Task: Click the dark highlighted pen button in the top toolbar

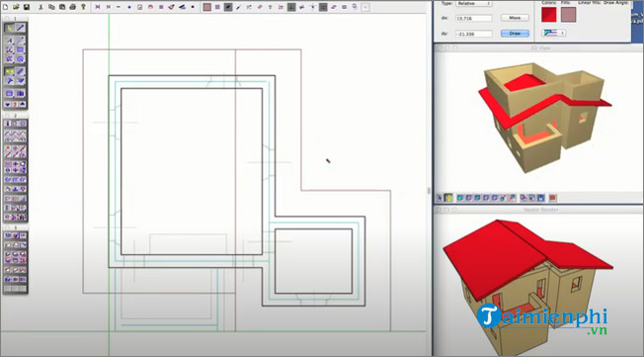Action: point(228,7)
